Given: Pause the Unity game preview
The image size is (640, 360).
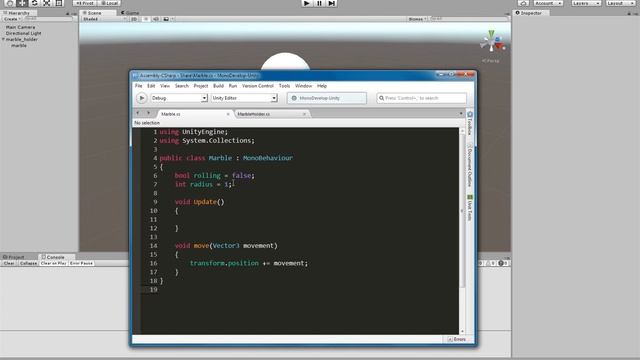Looking at the screenshot, I should pyautogui.click(x=319, y=3).
